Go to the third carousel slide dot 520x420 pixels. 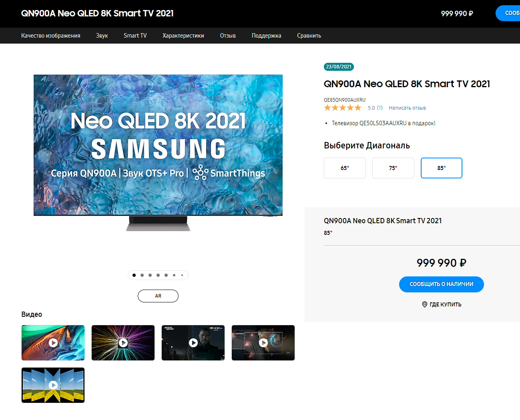tap(150, 275)
